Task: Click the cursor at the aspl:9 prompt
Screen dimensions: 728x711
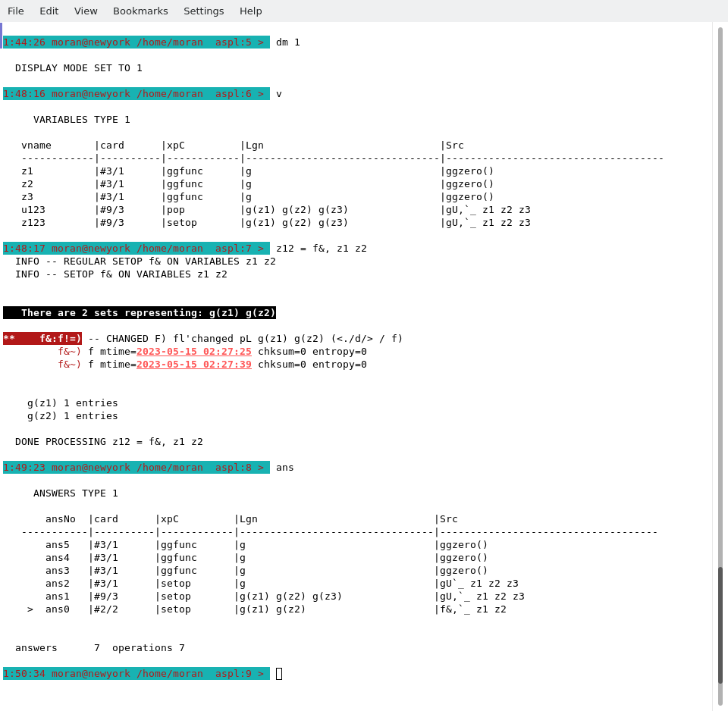Action: click(279, 674)
